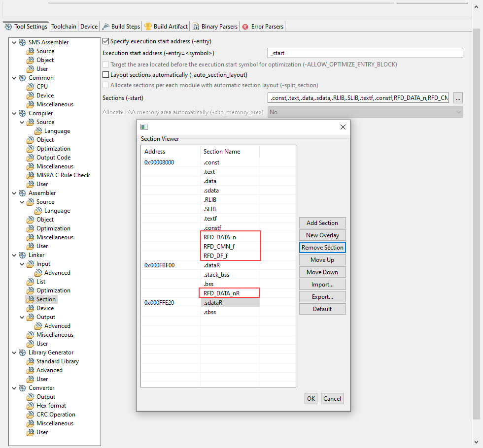The width and height of the screenshot is (483, 448).
Task: Move the selected section down
Action: pyautogui.click(x=322, y=272)
